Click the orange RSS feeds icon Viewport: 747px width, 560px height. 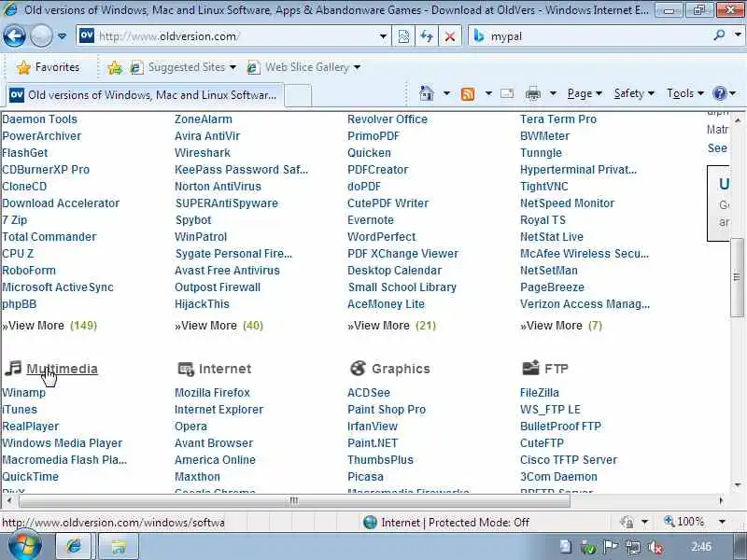click(x=468, y=94)
